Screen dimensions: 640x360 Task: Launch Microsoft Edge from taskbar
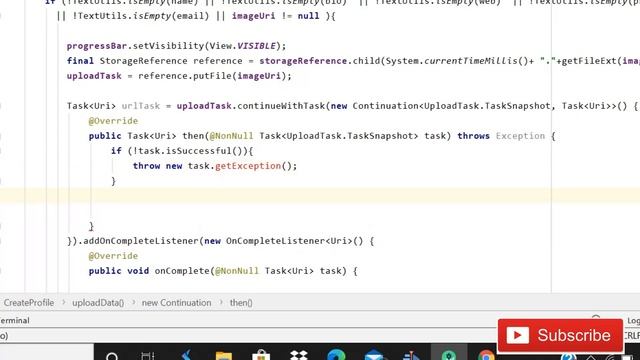[x=336, y=355]
